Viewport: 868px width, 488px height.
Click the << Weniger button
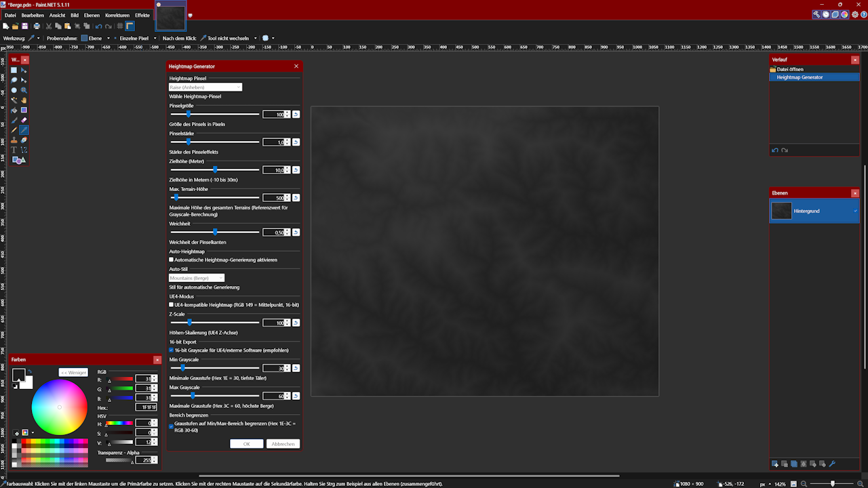click(73, 373)
